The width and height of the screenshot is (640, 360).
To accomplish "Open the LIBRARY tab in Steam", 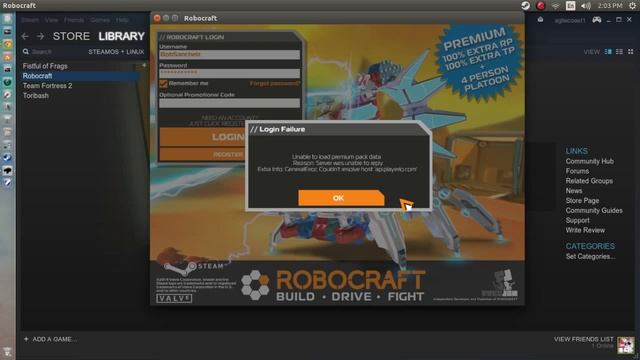I will pyautogui.click(x=121, y=36).
